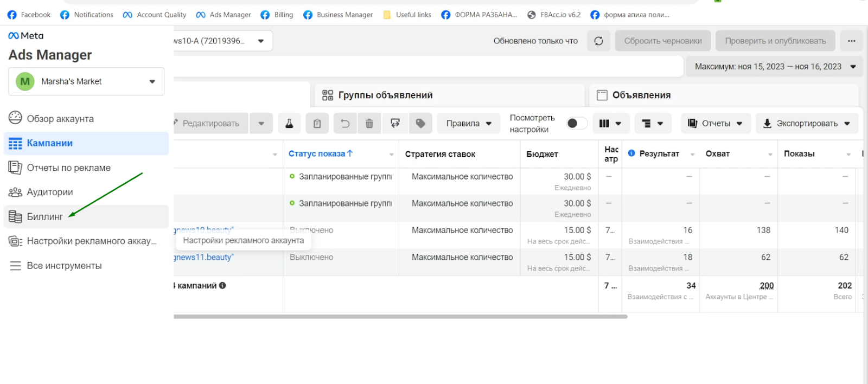The image size is (868, 384).
Task: Click Проверить и опубликовать button
Action: (775, 41)
